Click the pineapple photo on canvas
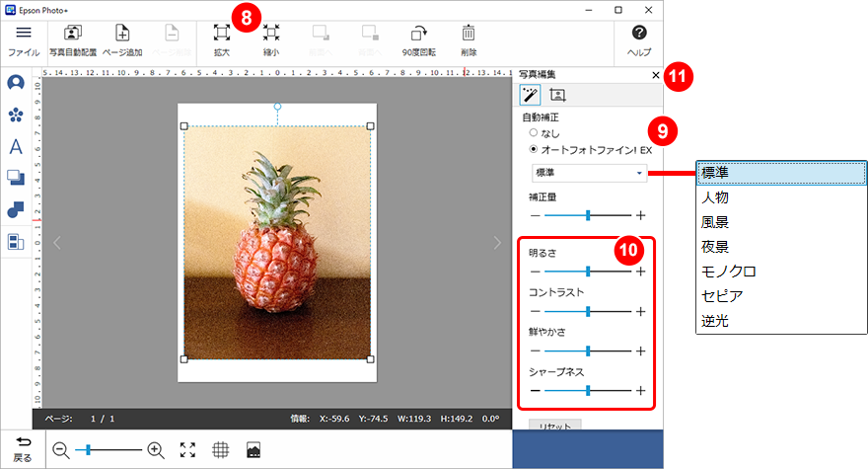 pyautogui.click(x=277, y=242)
